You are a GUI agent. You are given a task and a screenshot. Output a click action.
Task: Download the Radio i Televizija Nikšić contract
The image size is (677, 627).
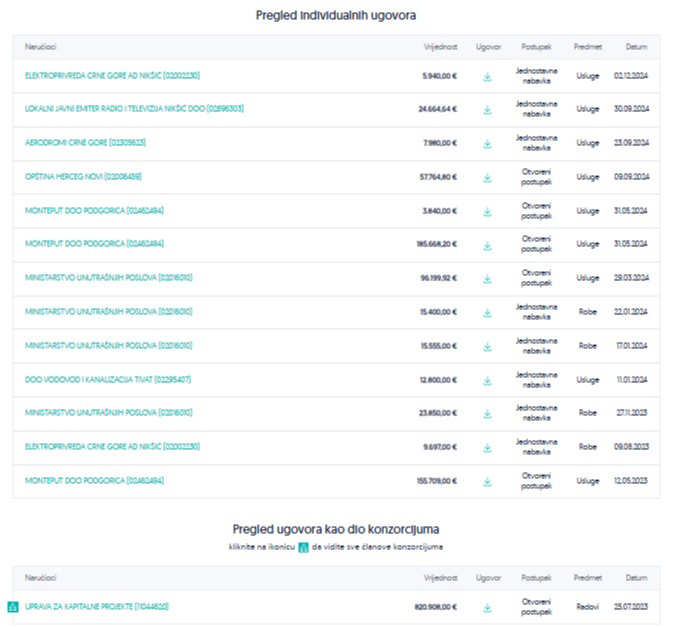487,110
